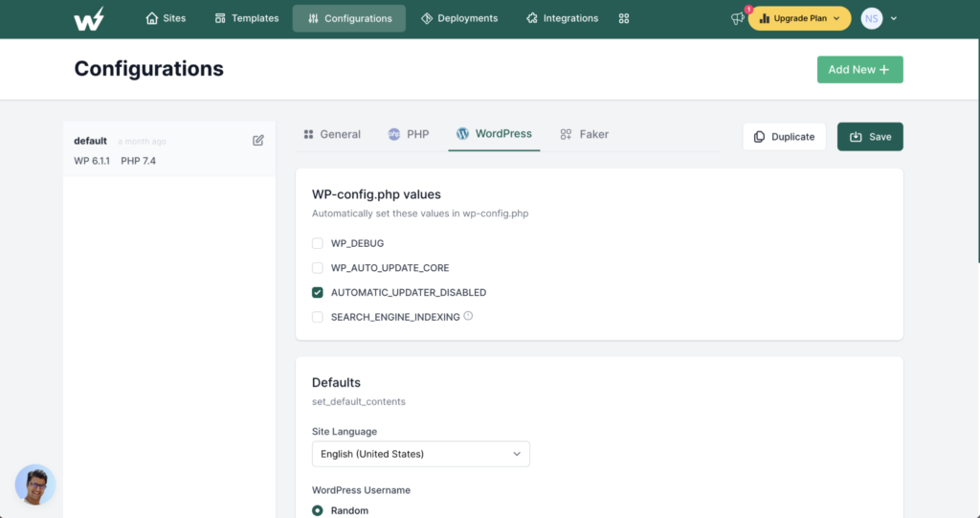Open the Site Language dropdown
Image resolution: width=980 pixels, height=518 pixels.
pyautogui.click(x=421, y=454)
